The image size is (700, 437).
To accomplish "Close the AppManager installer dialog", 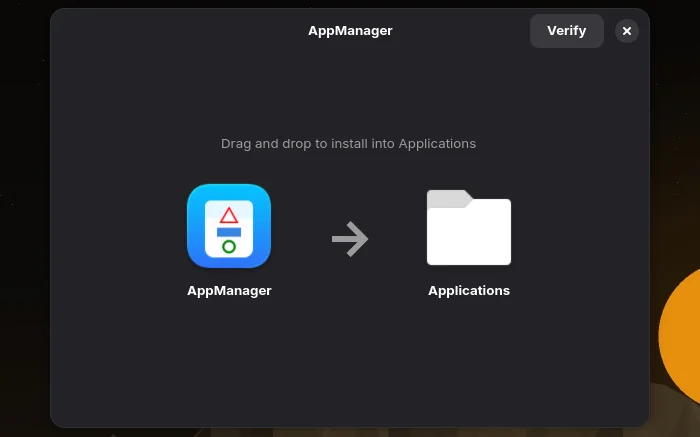I will pos(627,31).
